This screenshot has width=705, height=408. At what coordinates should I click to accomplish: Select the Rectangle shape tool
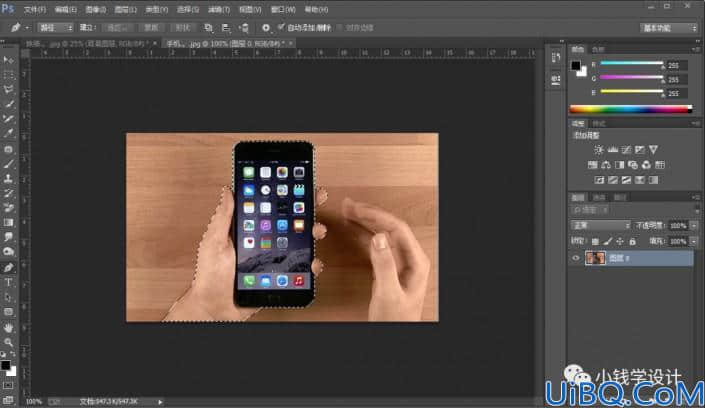point(8,312)
